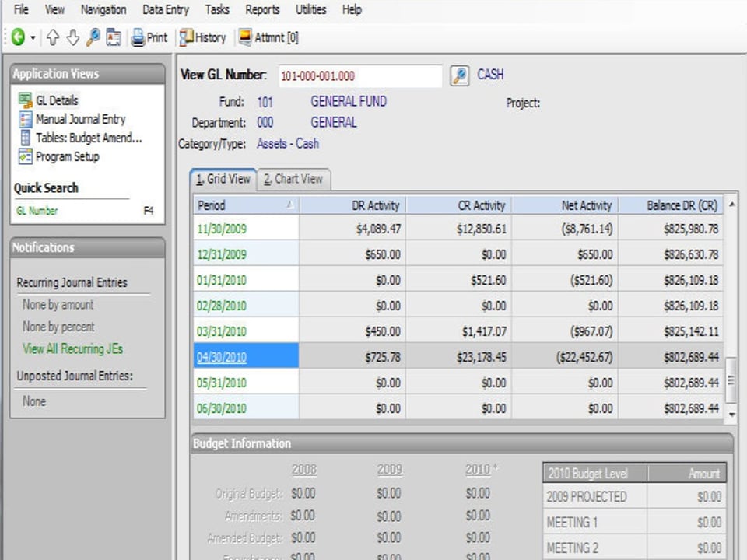Click the Print toolbar button
The height and width of the screenshot is (560, 747).
[x=149, y=37]
